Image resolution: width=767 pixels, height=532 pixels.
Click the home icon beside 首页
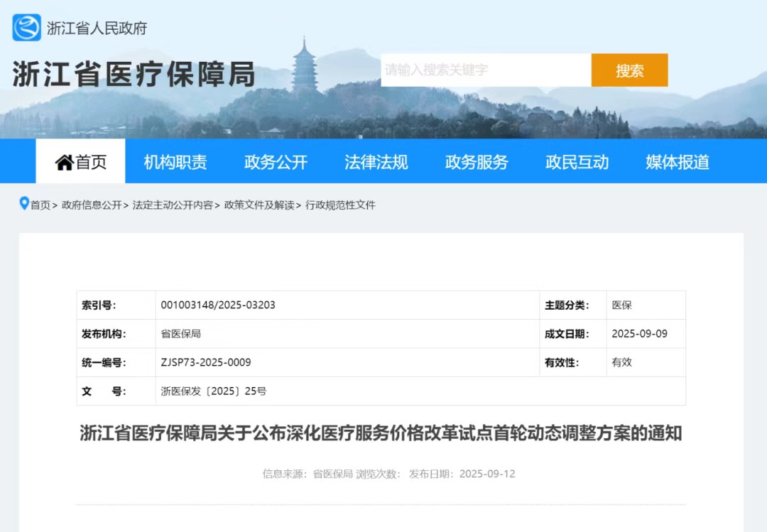pos(64,162)
